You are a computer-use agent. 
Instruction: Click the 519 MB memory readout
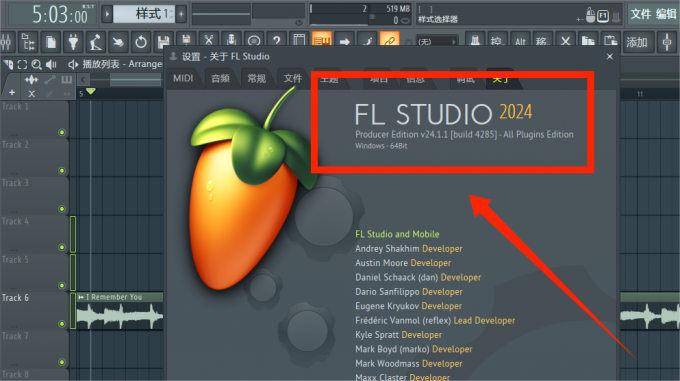tap(398, 9)
